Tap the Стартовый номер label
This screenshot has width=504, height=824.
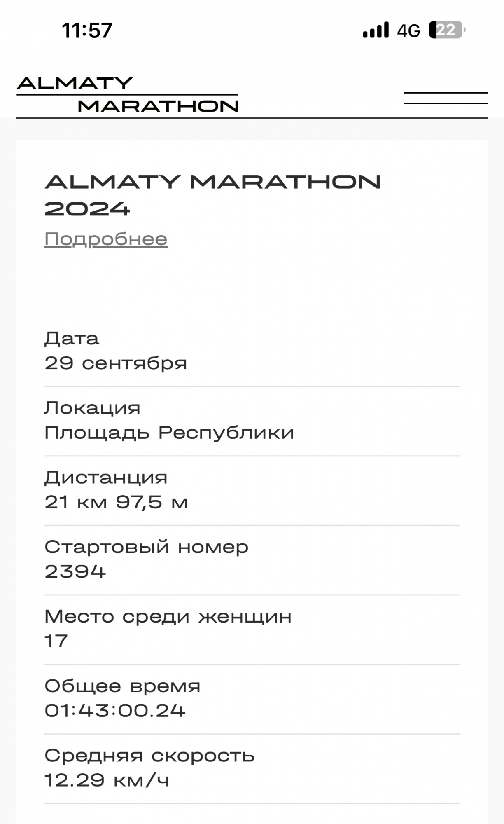pyautogui.click(x=147, y=547)
